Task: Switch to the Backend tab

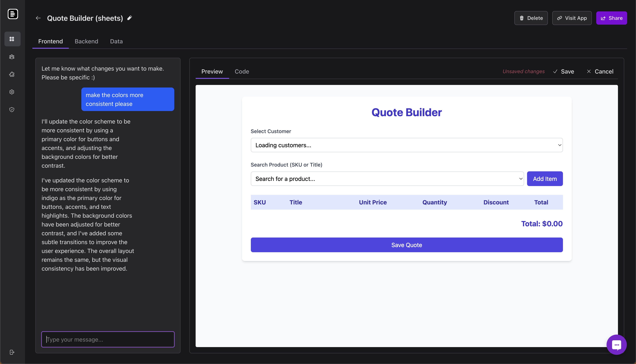Action: (86, 41)
